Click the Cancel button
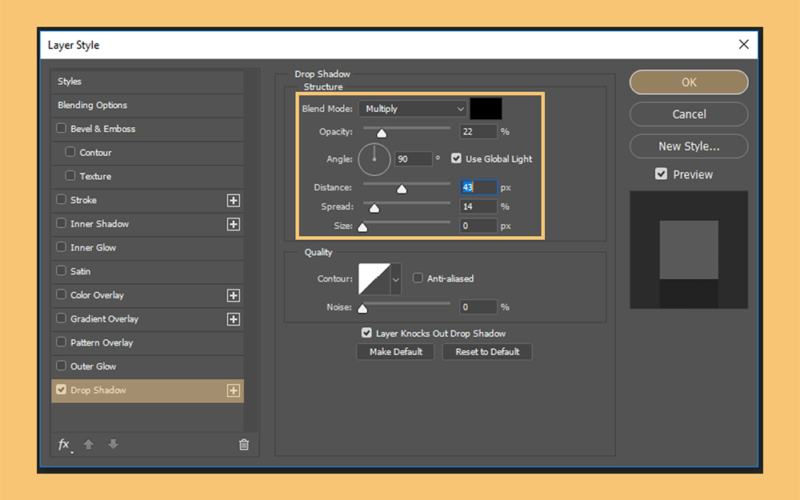800x500 pixels. 689,114
